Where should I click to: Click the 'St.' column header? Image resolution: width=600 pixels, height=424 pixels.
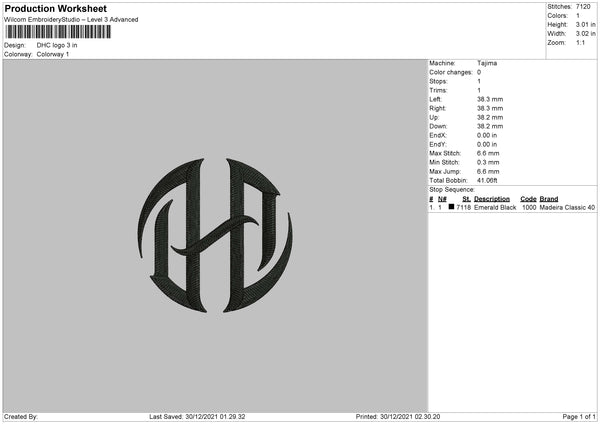[466, 199]
